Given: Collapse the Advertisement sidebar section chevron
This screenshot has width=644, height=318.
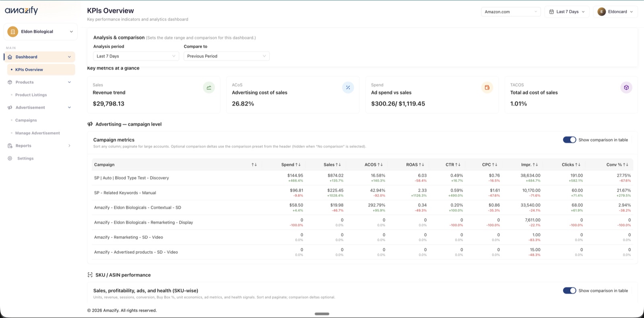Looking at the screenshot, I should [69, 107].
